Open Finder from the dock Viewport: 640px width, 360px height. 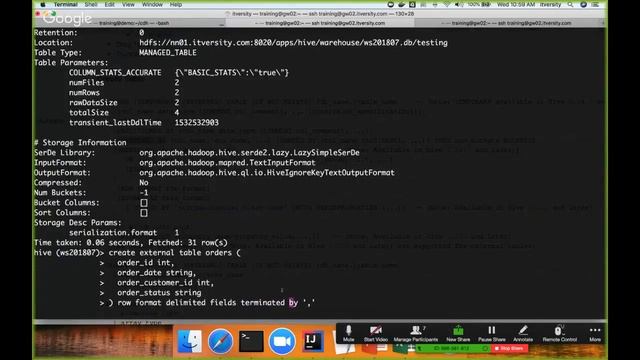point(189,340)
